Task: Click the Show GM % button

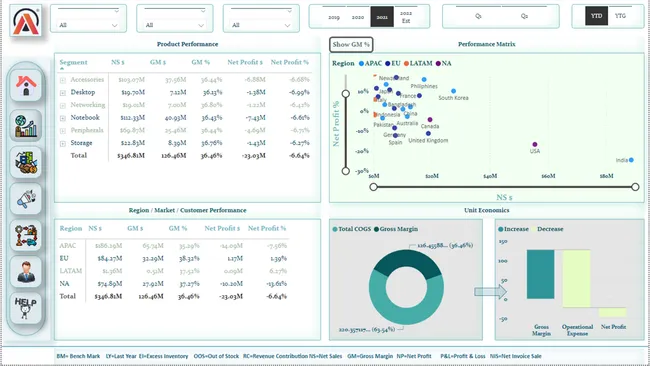Action: pyautogui.click(x=351, y=44)
